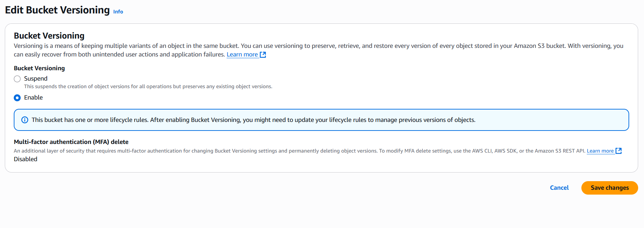
Task: Click the external link icon beside MFA Learn more
Action: (619, 151)
